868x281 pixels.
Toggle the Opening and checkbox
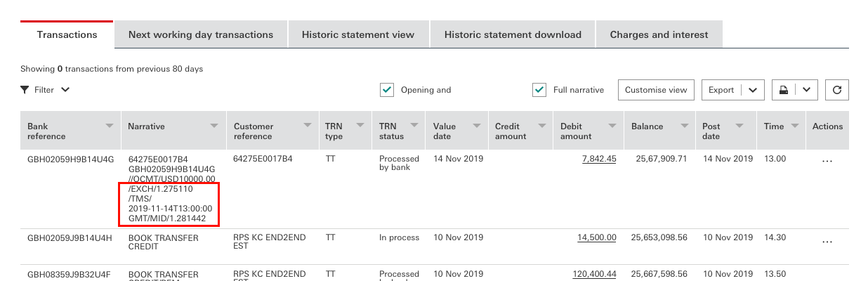pyautogui.click(x=386, y=90)
